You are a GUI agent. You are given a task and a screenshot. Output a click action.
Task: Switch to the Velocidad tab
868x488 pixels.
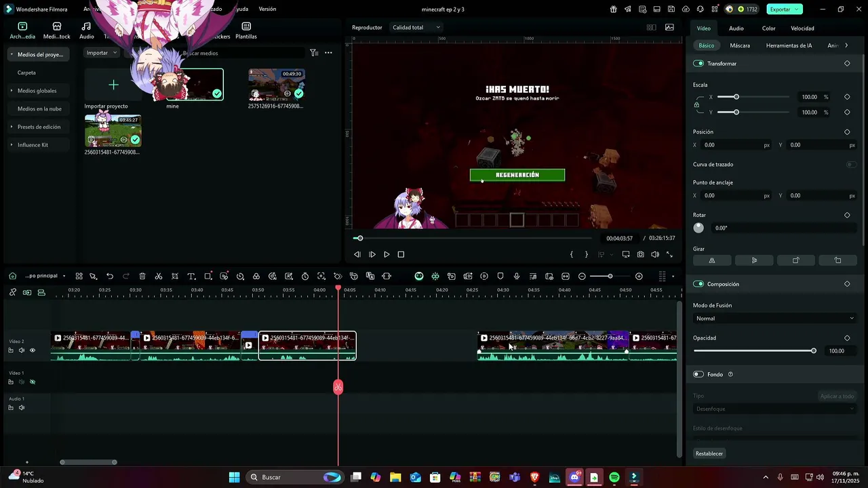click(802, 28)
